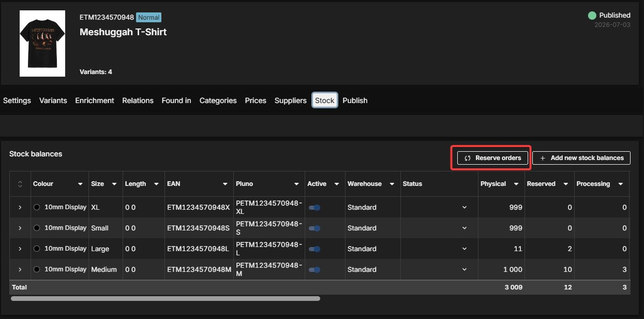Open the Prices tab
The height and width of the screenshot is (319, 644).
click(256, 100)
